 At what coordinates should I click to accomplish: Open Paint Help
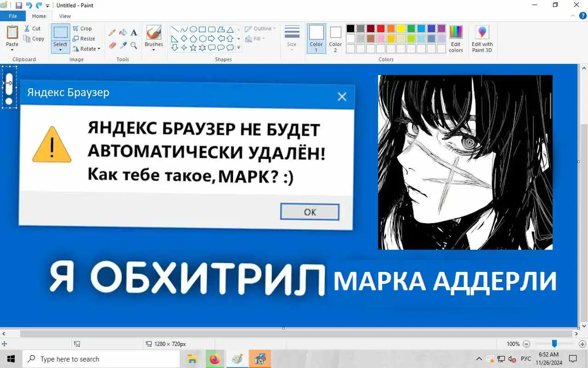(x=583, y=16)
